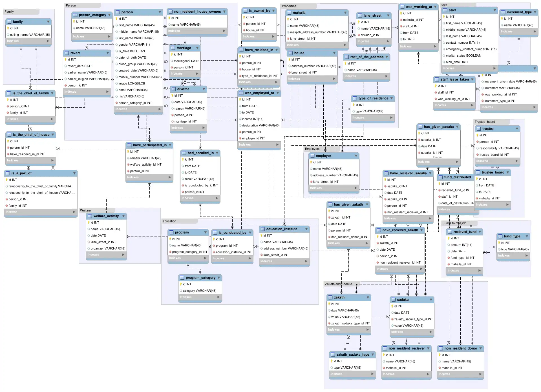Click the mahalla table icon
This screenshot has height=392, width=541.
pyautogui.click(x=290, y=13)
